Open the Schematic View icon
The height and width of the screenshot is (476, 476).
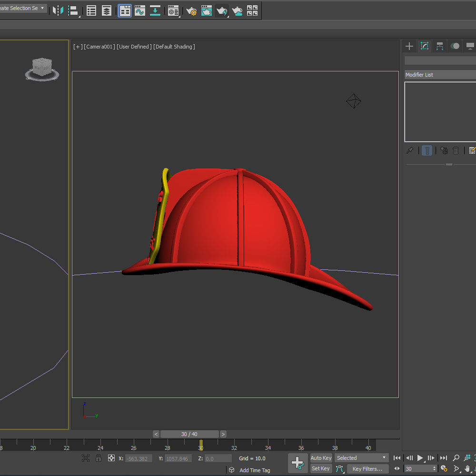point(155,10)
